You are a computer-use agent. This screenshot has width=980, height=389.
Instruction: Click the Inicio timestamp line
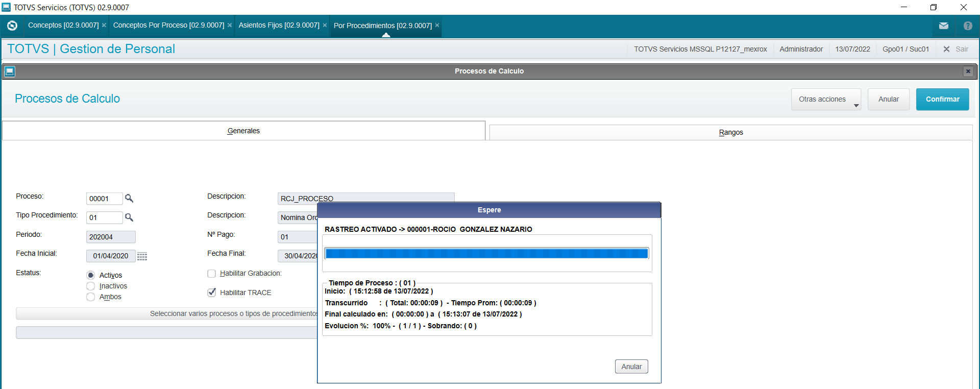point(379,291)
